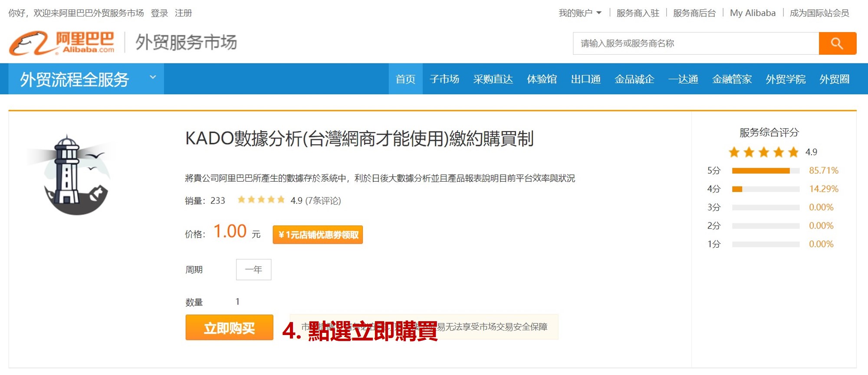Open the (7条评论) reviews link
Viewport: 868px width, 375px height.
[x=323, y=200]
